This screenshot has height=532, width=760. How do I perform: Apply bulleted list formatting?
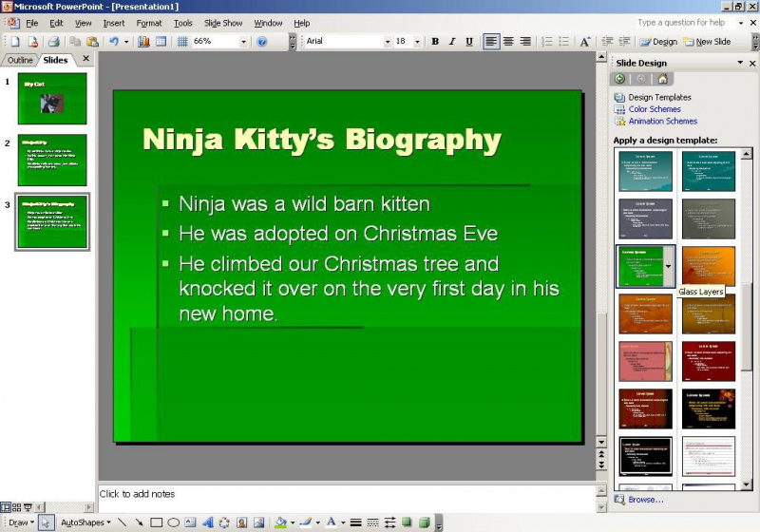pos(563,42)
